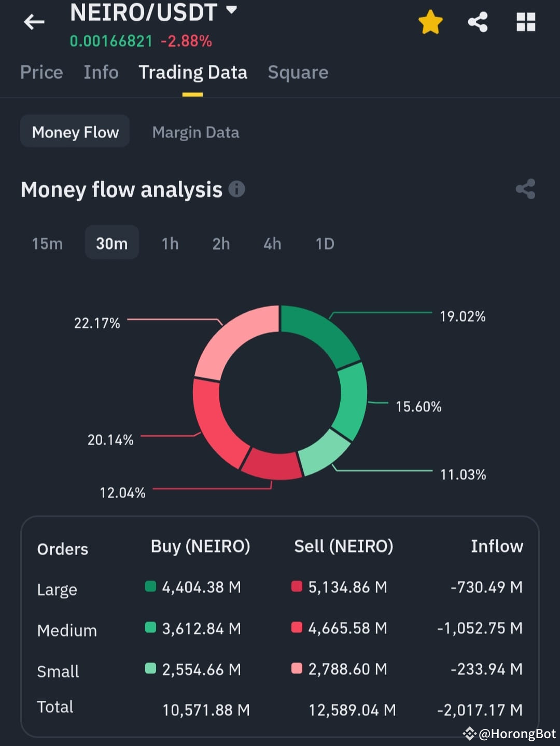Viewport: 560px width, 746px height.
Task: Choose the 15m time interval
Action: pyautogui.click(x=47, y=243)
